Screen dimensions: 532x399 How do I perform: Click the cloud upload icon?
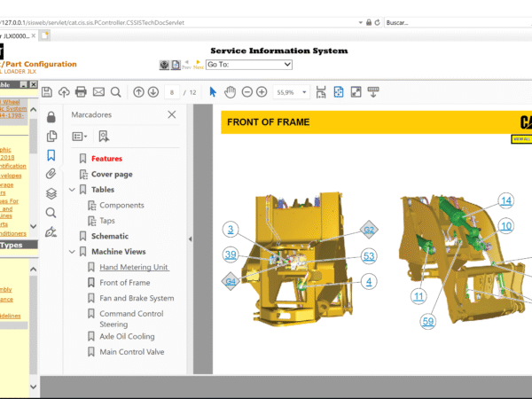tap(64, 92)
